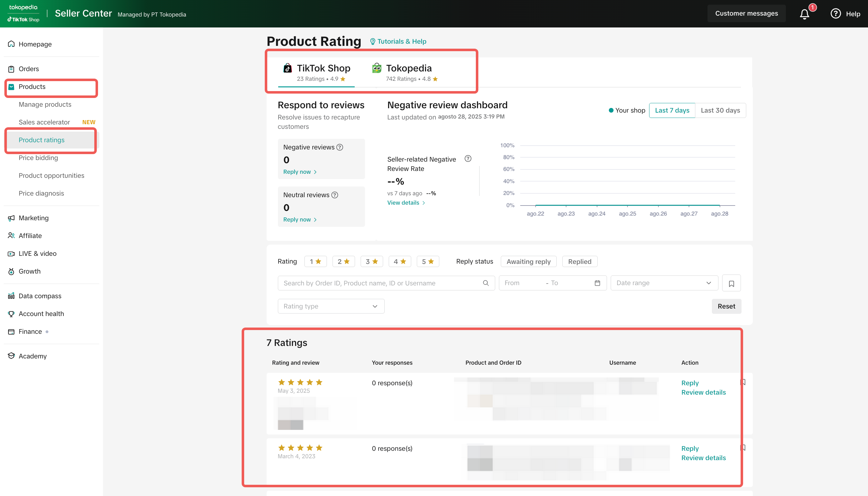The image size is (868, 496).
Task: Click the calendar icon in the date field
Action: 597,283
